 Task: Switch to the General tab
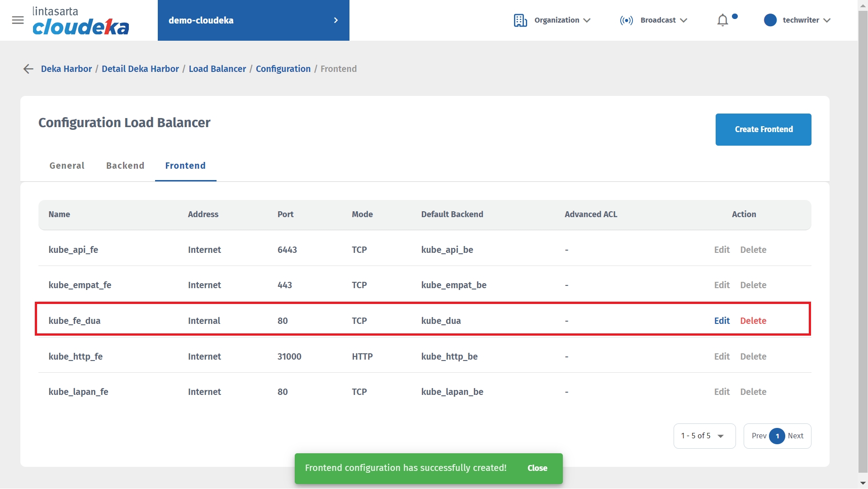pyautogui.click(x=67, y=166)
